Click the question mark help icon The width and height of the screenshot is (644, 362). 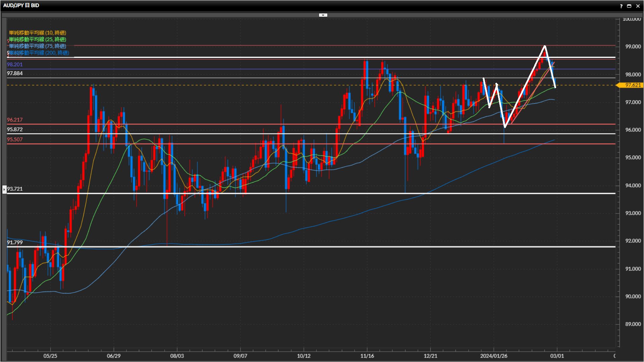coord(621,6)
